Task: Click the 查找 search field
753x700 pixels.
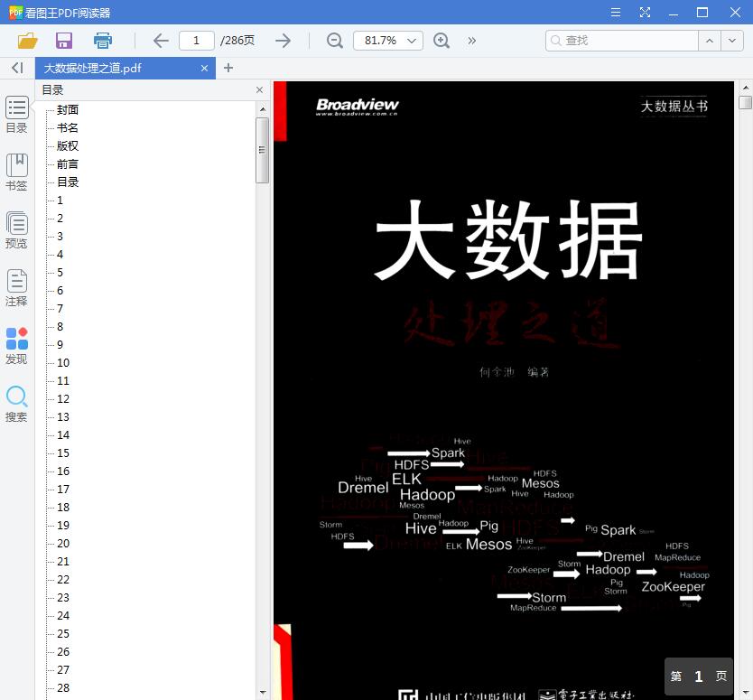Action: tap(621, 41)
